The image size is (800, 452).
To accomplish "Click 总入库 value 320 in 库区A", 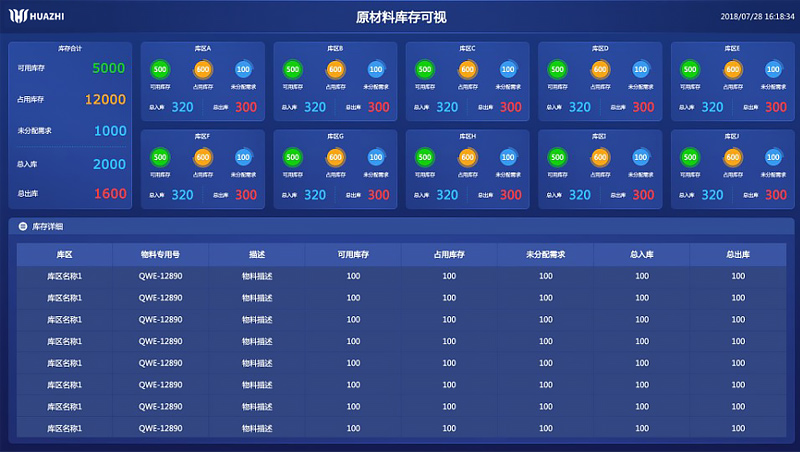I will pyautogui.click(x=182, y=107).
